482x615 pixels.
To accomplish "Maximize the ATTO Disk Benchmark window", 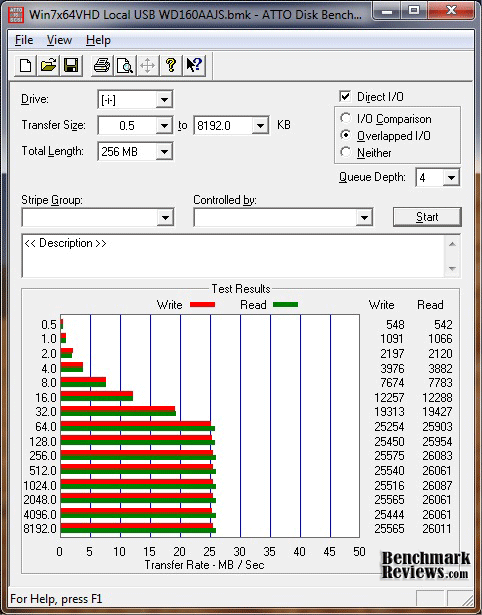I will (414, 11).
